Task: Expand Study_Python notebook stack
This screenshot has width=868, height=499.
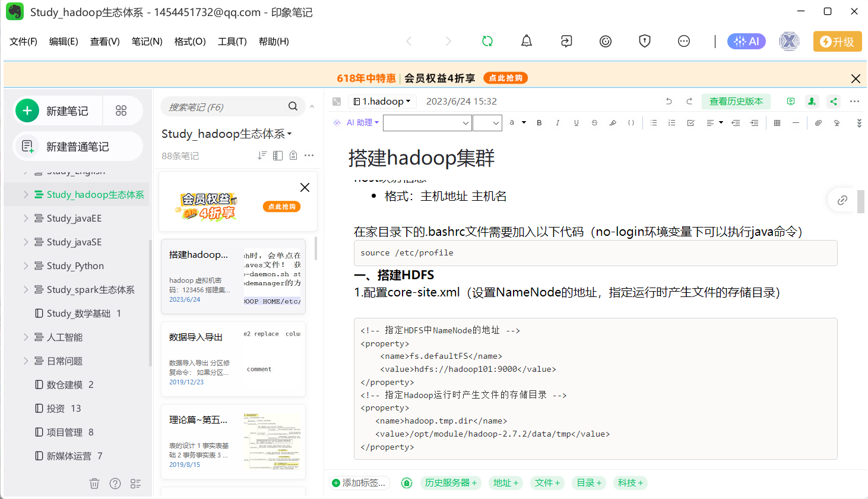Action: [26, 266]
